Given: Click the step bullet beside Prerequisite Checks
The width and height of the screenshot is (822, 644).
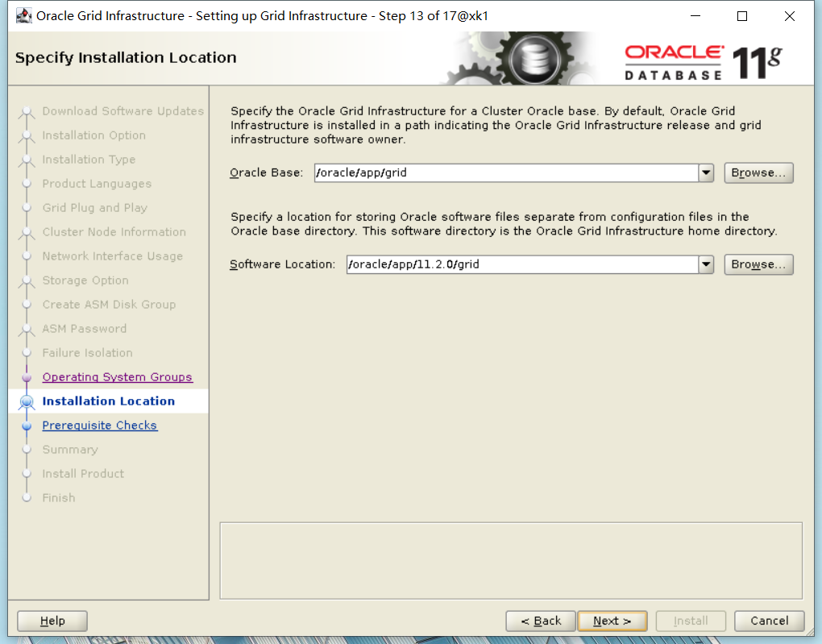Looking at the screenshot, I should click(x=27, y=426).
